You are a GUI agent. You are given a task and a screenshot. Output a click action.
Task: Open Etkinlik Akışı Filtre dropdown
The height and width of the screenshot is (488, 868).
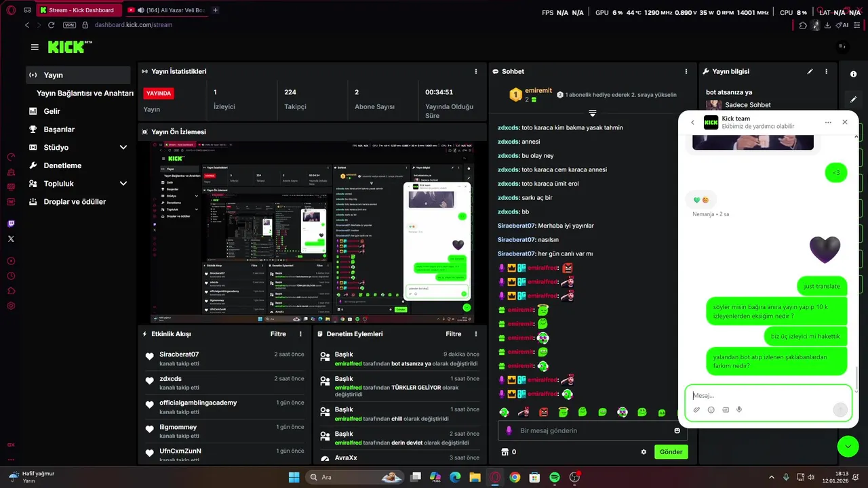(278, 334)
